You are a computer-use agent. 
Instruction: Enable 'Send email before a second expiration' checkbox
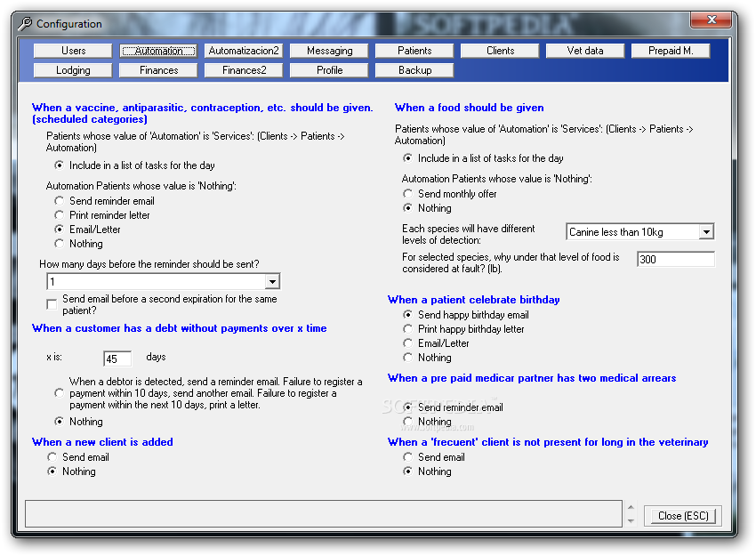52,304
